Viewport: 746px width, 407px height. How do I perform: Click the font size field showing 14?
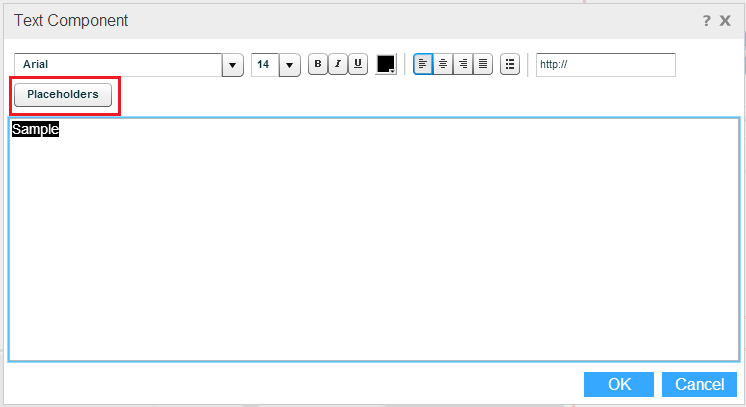tap(264, 65)
